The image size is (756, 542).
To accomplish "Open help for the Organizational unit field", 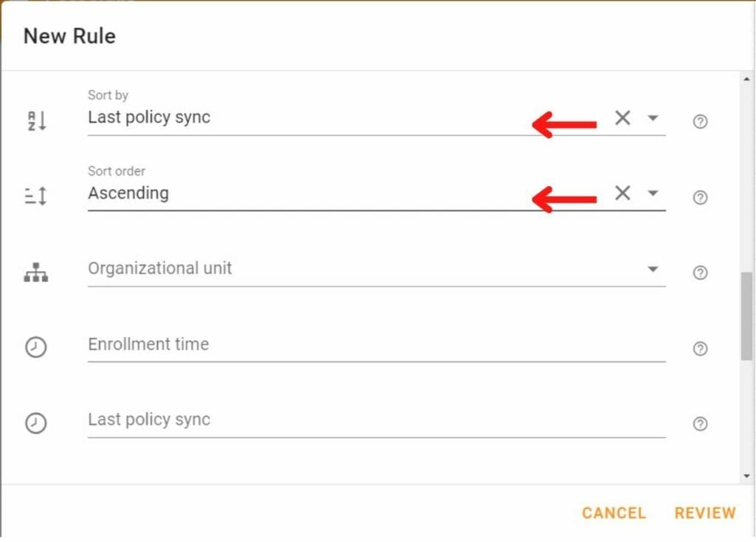I will click(700, 272).
